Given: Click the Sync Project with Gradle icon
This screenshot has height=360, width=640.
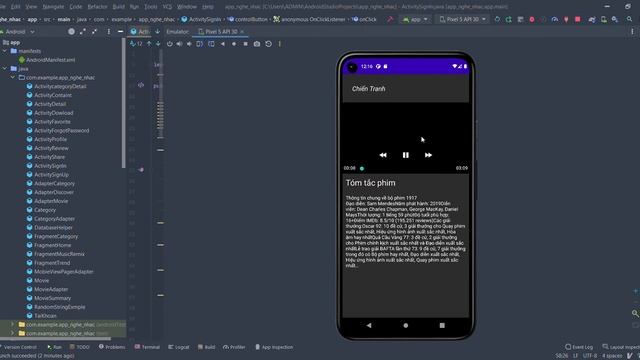Looking at the screenshot, I should pyautogui.click(x=592, y=19).
